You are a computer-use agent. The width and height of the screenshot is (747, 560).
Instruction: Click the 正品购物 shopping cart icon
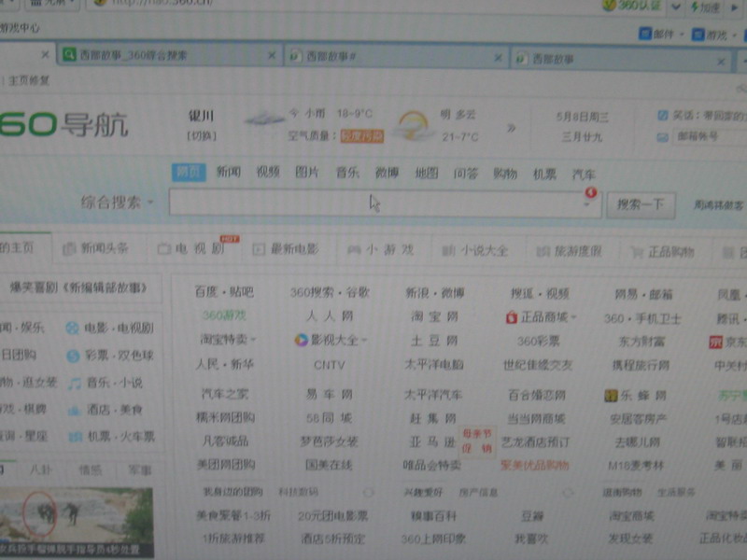(637, 252)
